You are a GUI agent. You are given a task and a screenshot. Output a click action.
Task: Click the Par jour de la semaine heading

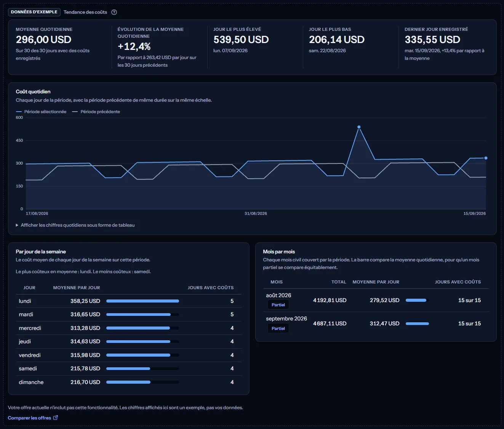pyautogui.click(x=41, y=252)
